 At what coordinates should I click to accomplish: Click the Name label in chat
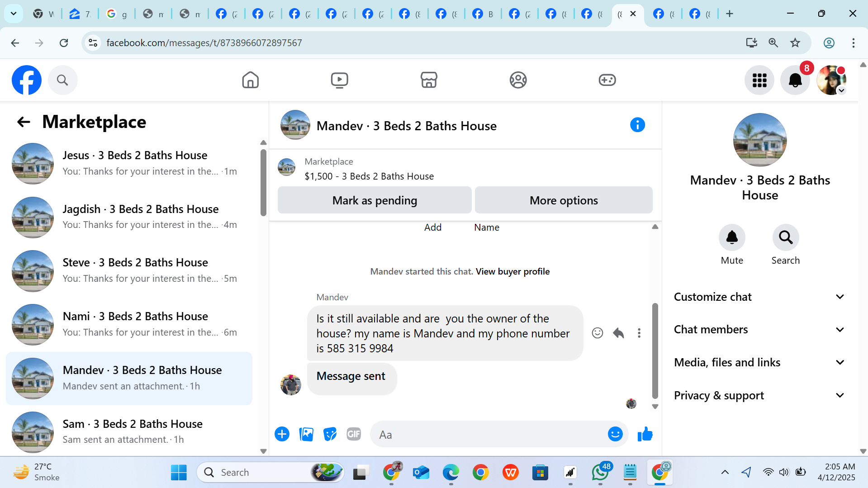(487, 227)
